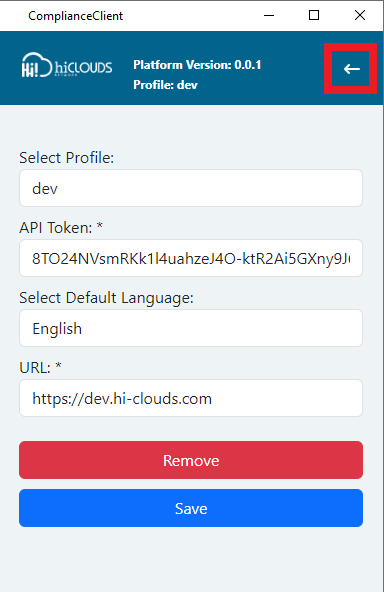Click the Platform Version: 0.0.1 text

tap(197, 65)
